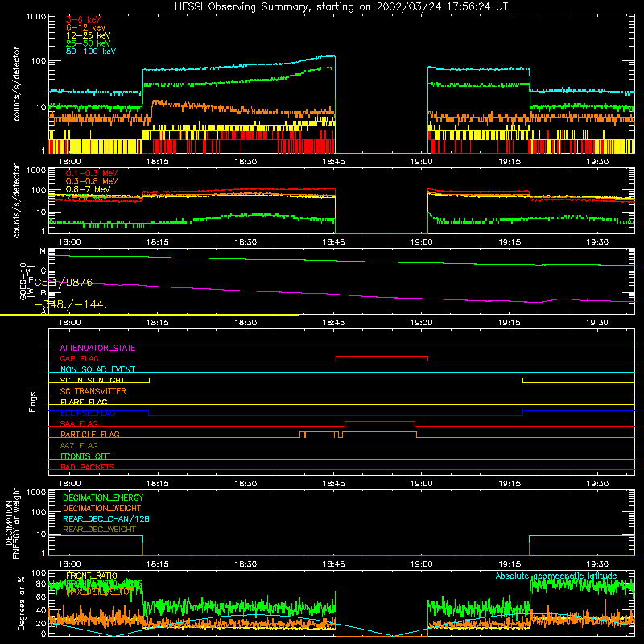
Task: Click the '0.3-0.8 MeV' legend label
Action: click(92, 181)
